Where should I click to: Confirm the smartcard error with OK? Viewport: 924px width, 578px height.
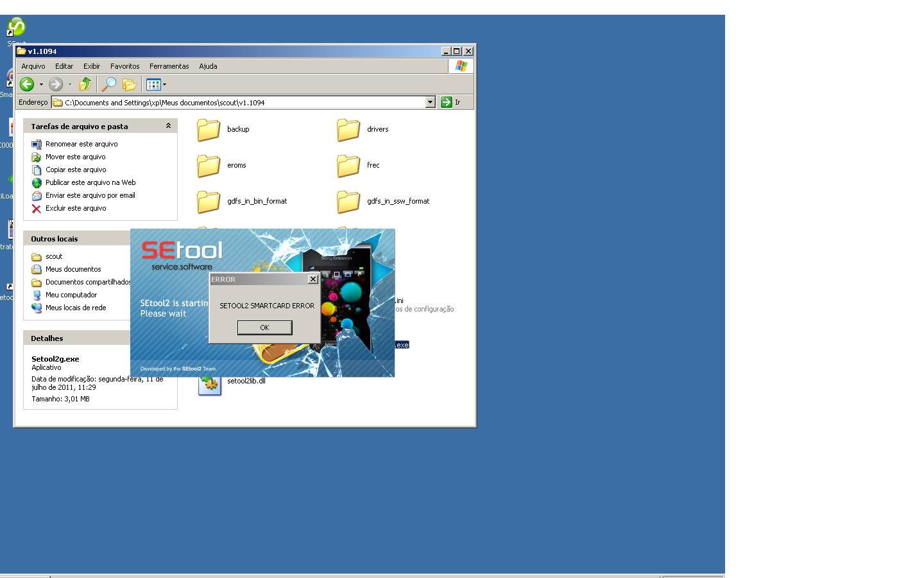264,328
